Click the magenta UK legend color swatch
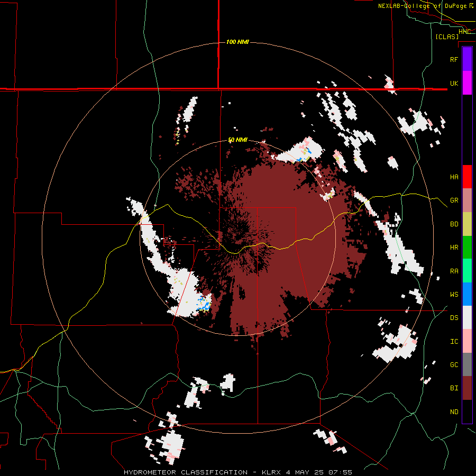 (x=467, y=83)
